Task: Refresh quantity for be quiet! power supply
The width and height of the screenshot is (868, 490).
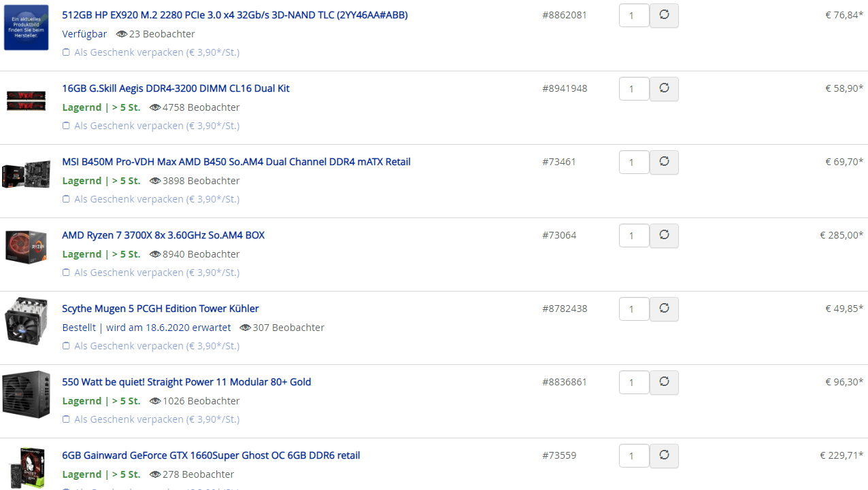Action: pyautogui.click(x=664, y=382)
